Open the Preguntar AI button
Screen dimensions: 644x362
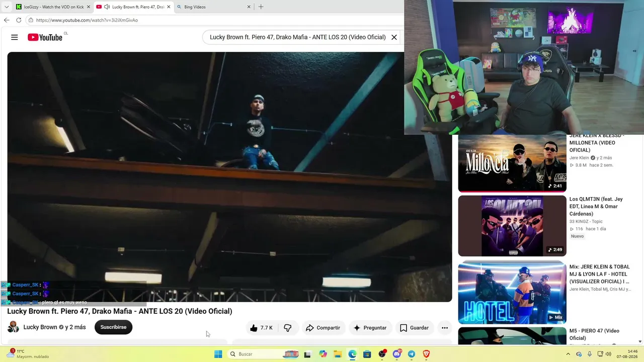click(x=370, y=328)
